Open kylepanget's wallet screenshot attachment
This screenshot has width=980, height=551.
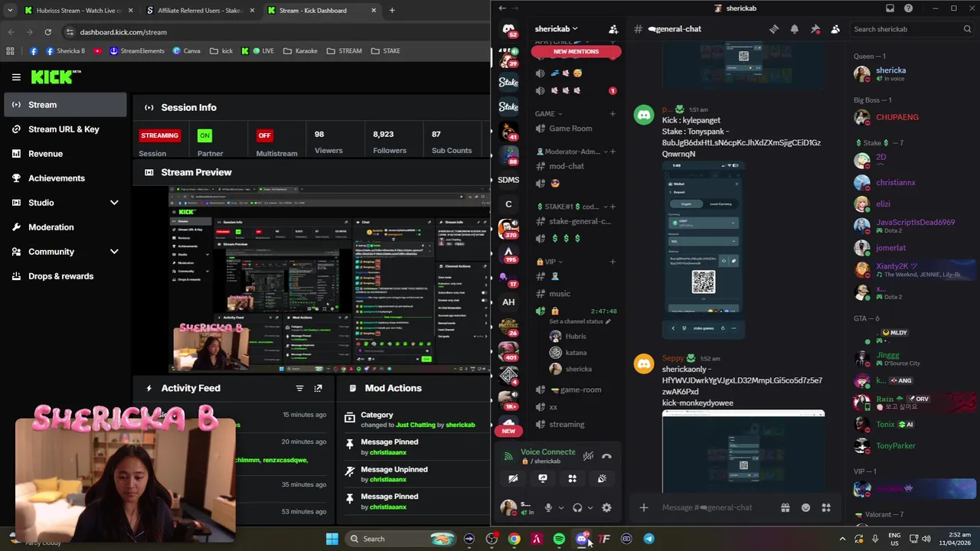704,249
